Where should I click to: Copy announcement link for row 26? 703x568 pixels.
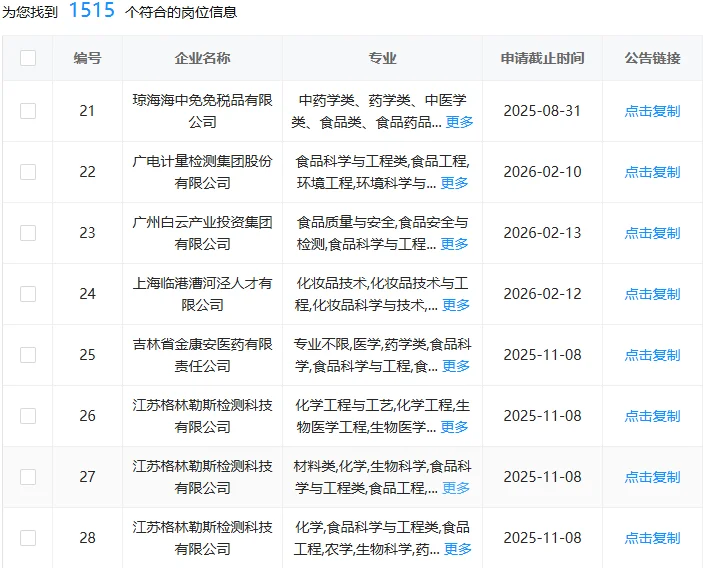click(x=652, y=416)
